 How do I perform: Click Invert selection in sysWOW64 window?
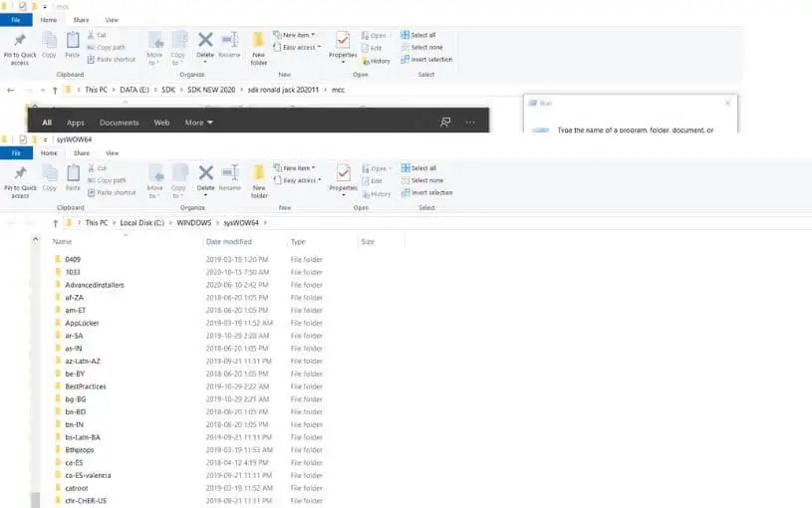[x=426, y=192]
